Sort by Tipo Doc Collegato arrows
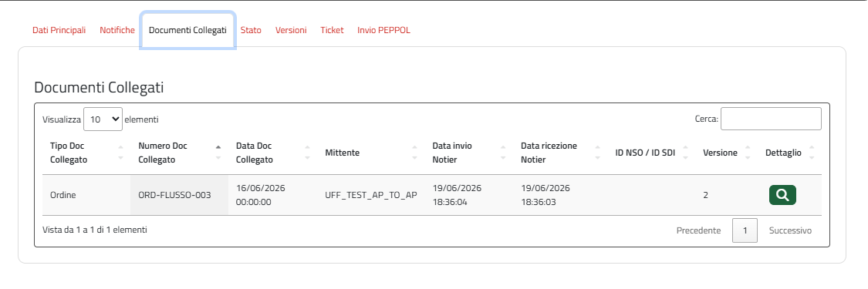Screen dimensions: 868x289 [x=120, y=153]
